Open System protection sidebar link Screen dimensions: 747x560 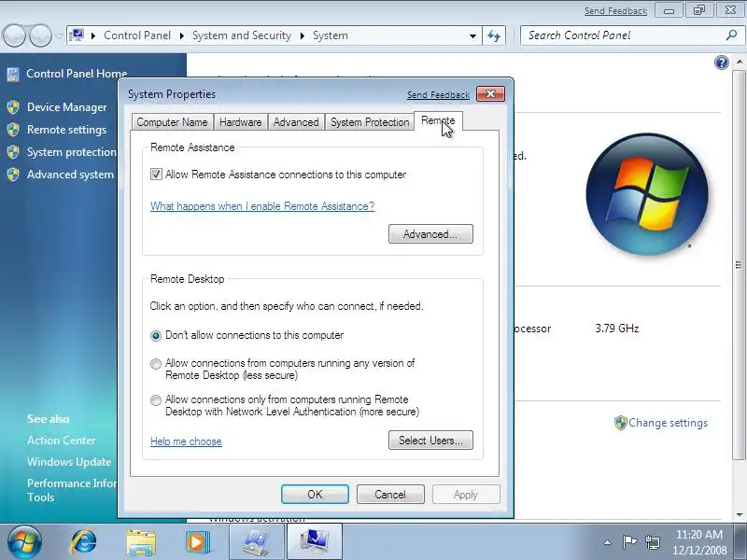click(72, 152)
